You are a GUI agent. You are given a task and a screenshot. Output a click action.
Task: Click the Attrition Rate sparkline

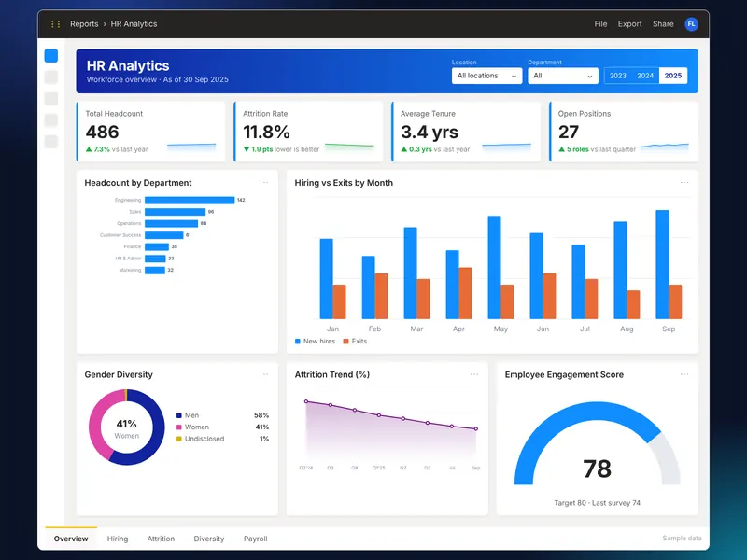(349, 147)
